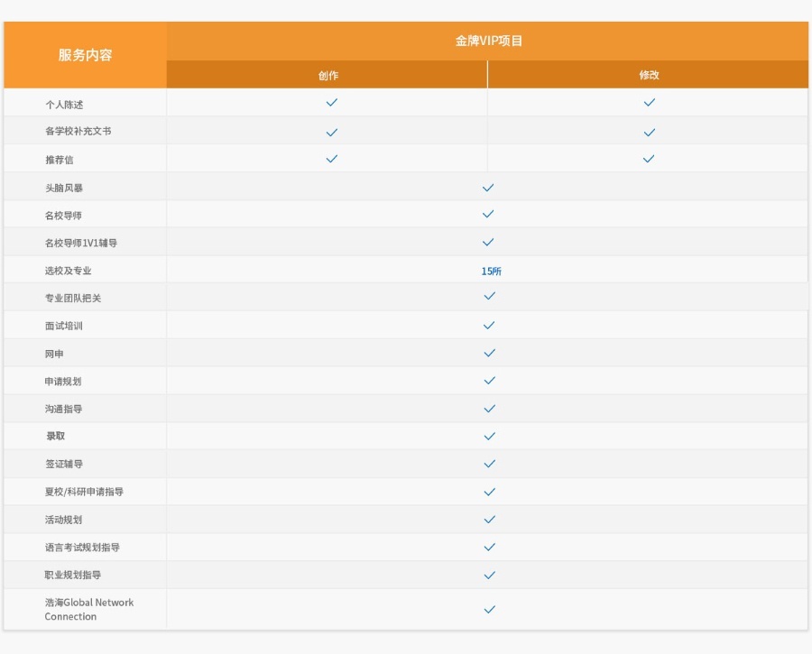
Task: Select the 修改 column header
Action: pos(649,75)
